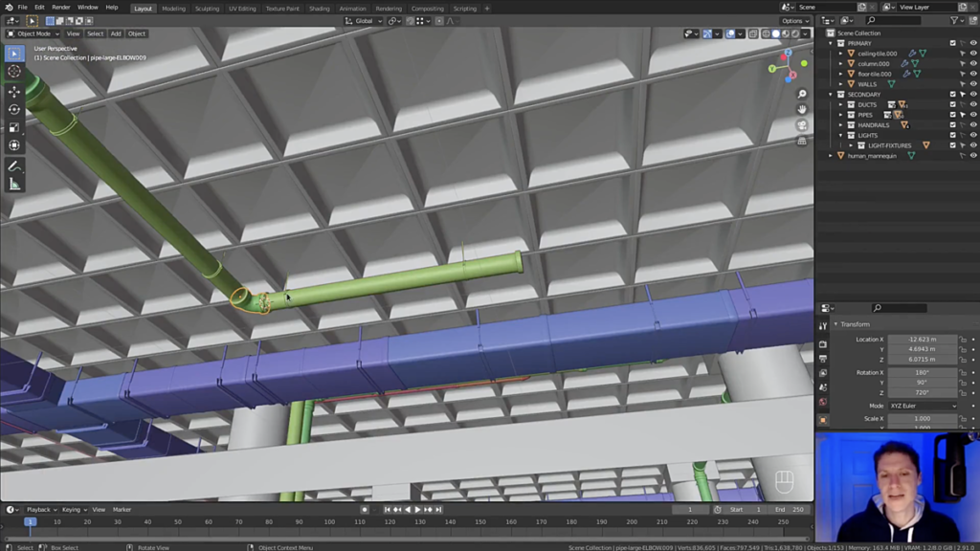The width and height of the screenshot is (980, 551).
Task: Open the Render menu
Action: [x=60, y=8]
